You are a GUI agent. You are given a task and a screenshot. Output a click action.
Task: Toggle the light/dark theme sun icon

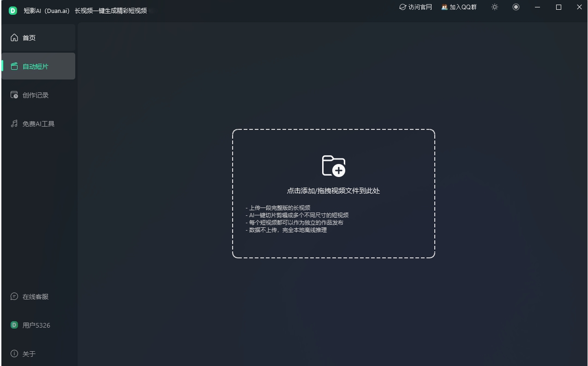[495, 7]
